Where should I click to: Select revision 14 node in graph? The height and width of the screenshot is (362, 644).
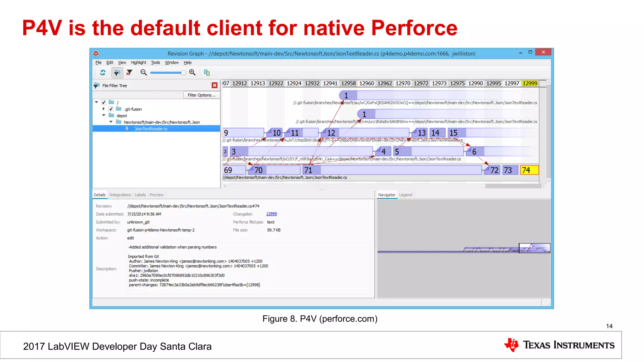438,133
